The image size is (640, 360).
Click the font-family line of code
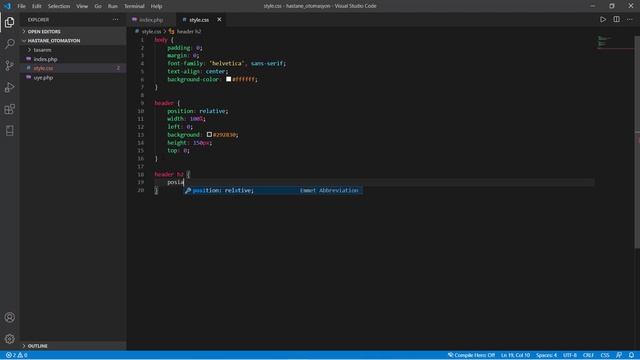click(x=227, y=63)
